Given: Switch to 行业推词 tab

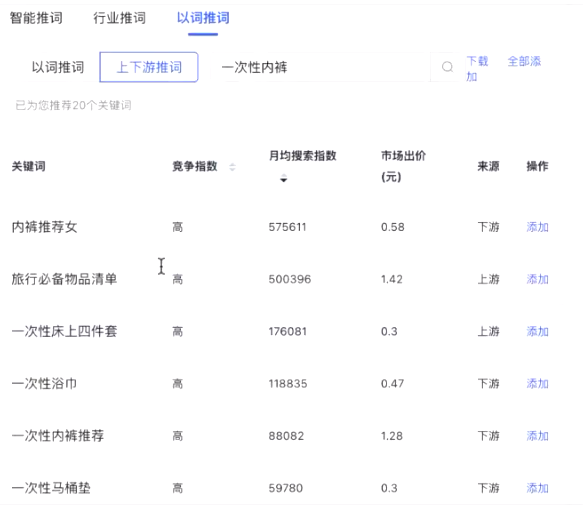Looking at the screenshot, I should click(119, 18).
